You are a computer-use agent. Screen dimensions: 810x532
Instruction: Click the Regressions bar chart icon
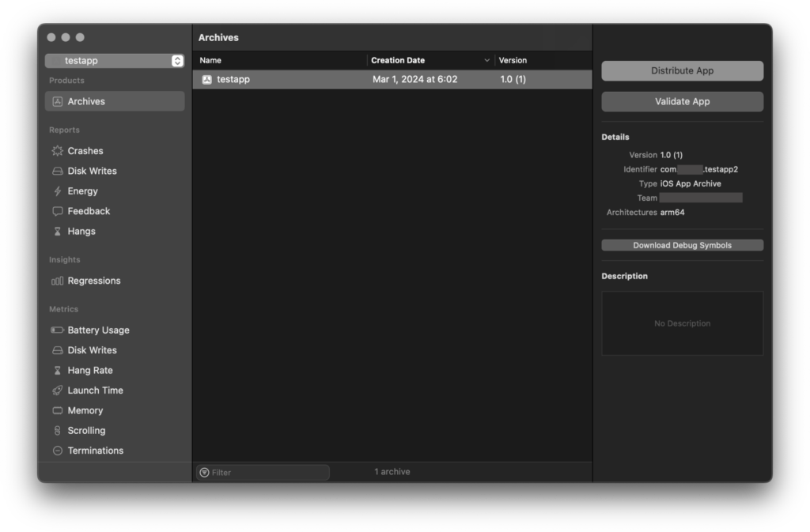click(57, 281)
